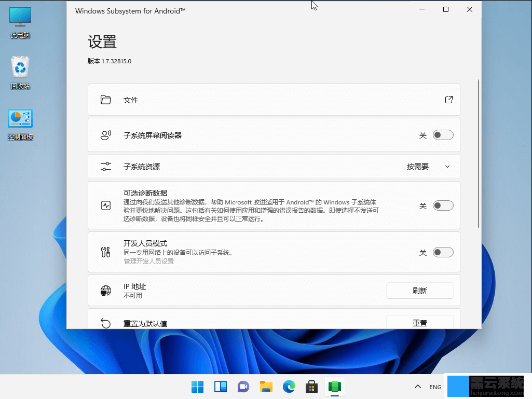Show hidden system tray icons
This screenshot has height=399, width=532.
417,387
